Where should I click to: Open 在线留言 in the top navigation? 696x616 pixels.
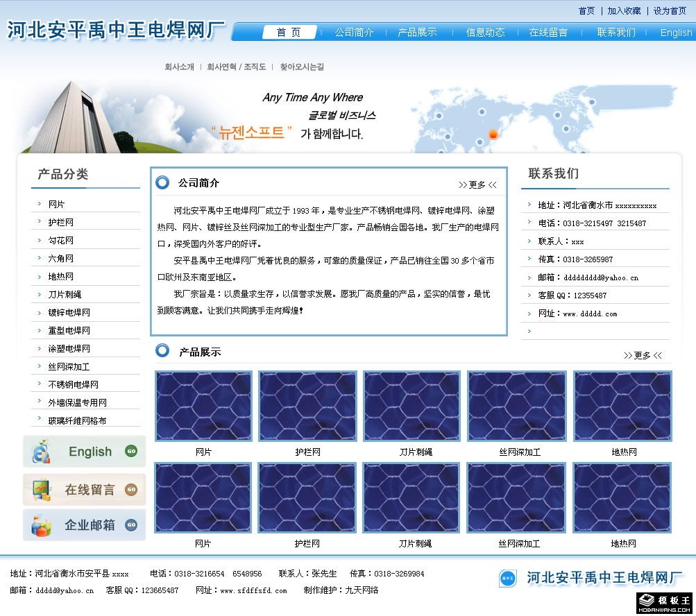pos(548,33)
